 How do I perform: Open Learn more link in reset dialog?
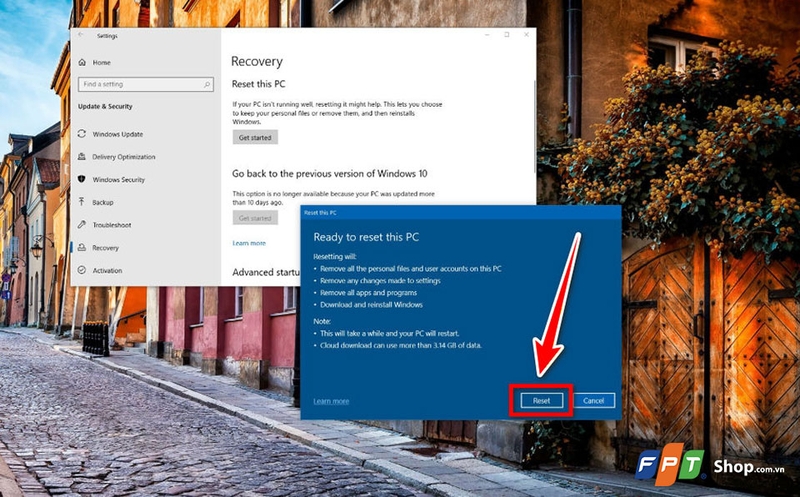click(331, 401)
